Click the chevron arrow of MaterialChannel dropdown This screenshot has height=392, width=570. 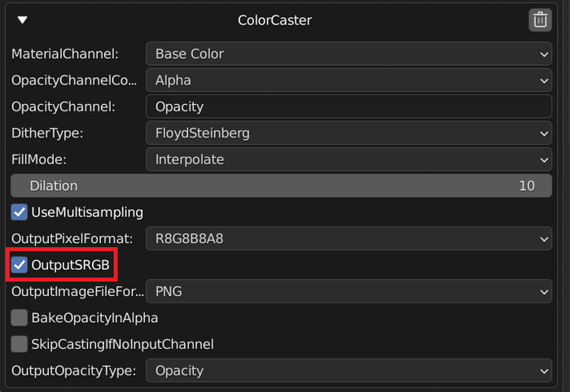coord(544,54)
